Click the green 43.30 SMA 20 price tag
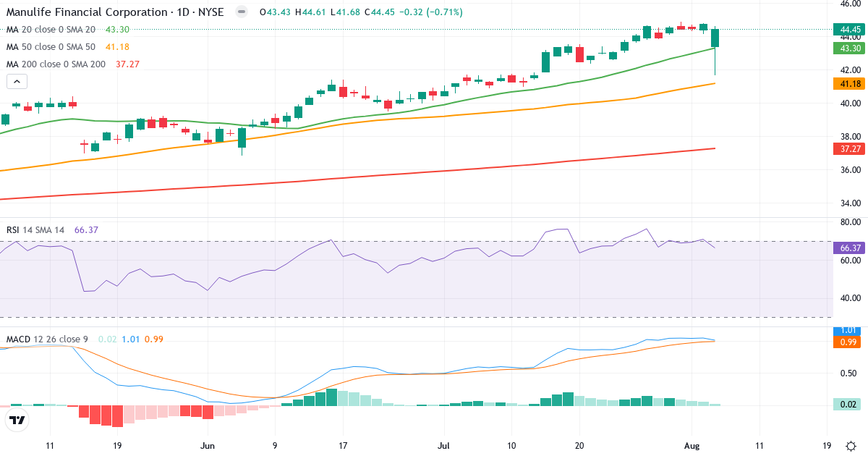 click(x=848, y=48)
